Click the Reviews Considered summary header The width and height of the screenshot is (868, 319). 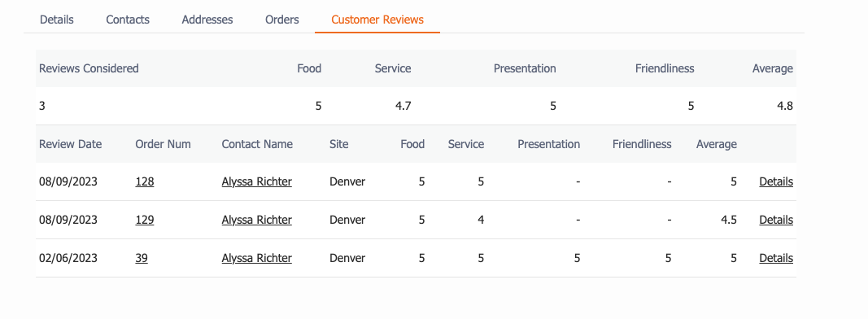pyautogui.click(x=89, y=68)
